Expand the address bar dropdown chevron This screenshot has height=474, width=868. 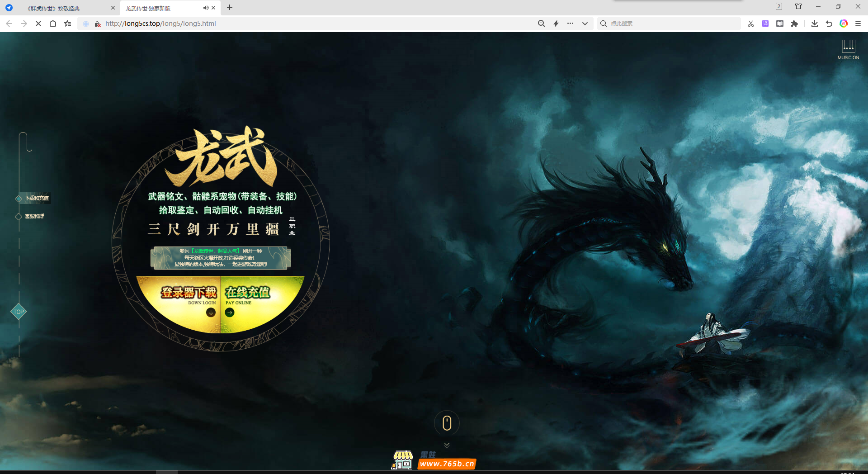pos(585,24)
